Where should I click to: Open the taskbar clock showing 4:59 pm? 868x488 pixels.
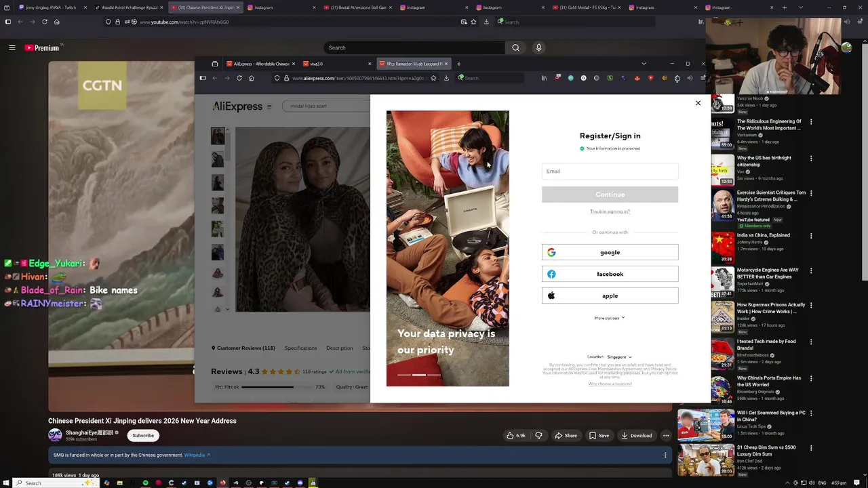(x=839, y=483)
